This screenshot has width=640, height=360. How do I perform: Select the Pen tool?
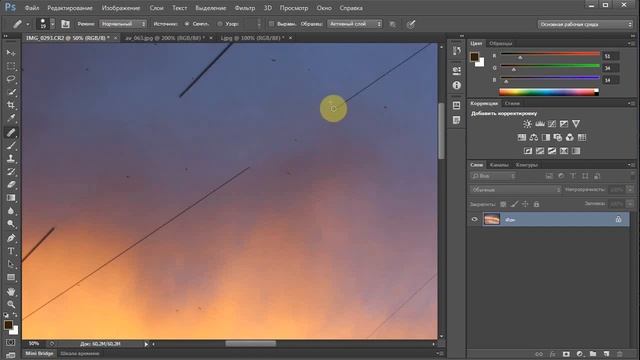[11, 238]
